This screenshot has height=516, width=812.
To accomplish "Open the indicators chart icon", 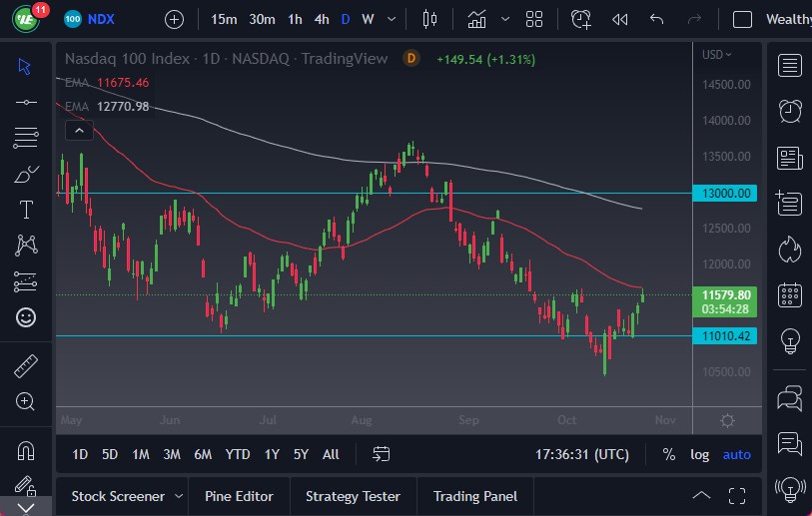I will 476,20.
